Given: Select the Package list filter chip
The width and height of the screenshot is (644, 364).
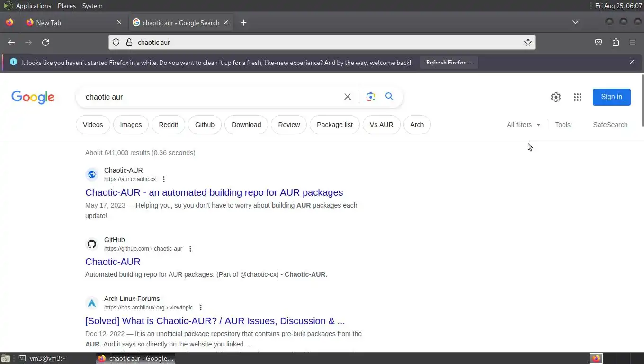Looking at the screenshot, I should [x=335, y=125].
